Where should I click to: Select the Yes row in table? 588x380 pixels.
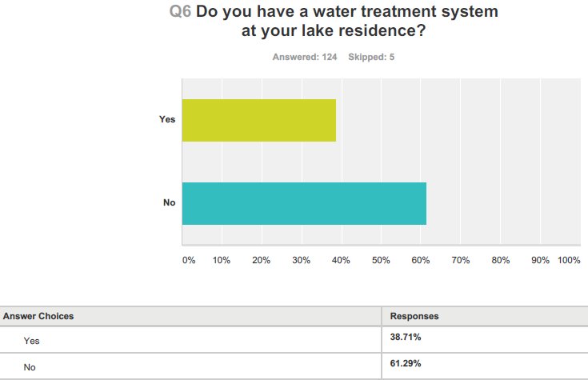point(31,341)
